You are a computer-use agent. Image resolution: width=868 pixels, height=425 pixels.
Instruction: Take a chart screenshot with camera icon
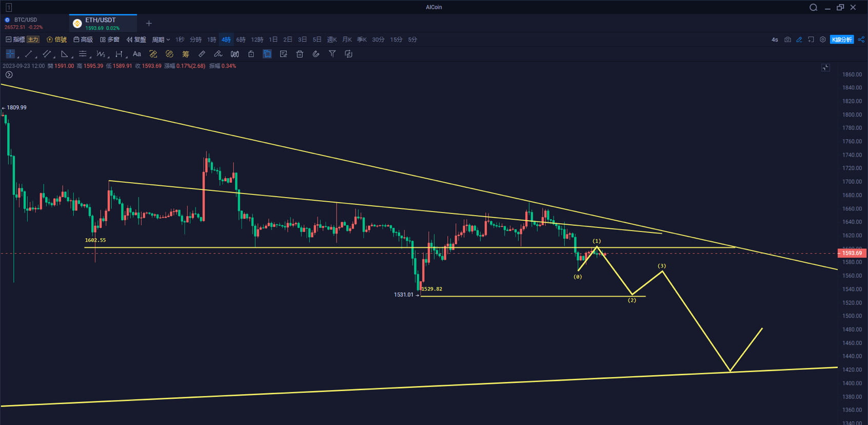pos(787,40)
